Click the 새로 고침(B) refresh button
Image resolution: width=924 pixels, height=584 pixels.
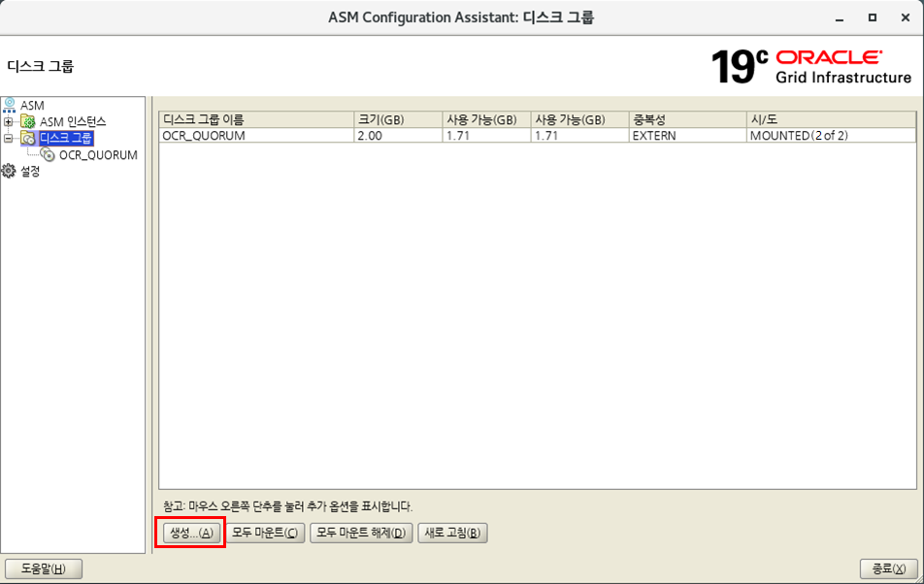(x=452, y=533)
